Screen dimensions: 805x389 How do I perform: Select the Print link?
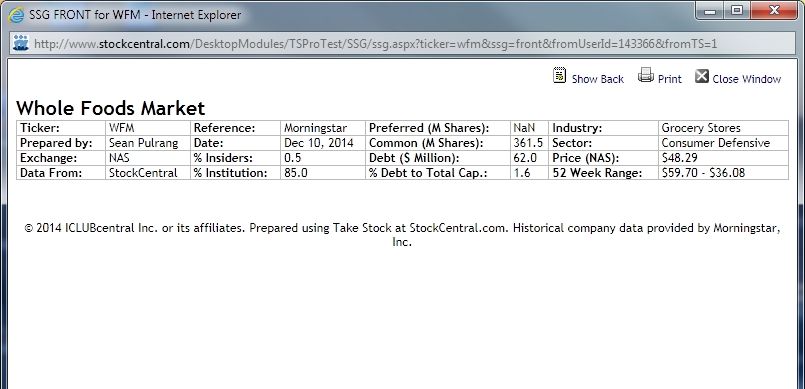pos(669,79)
